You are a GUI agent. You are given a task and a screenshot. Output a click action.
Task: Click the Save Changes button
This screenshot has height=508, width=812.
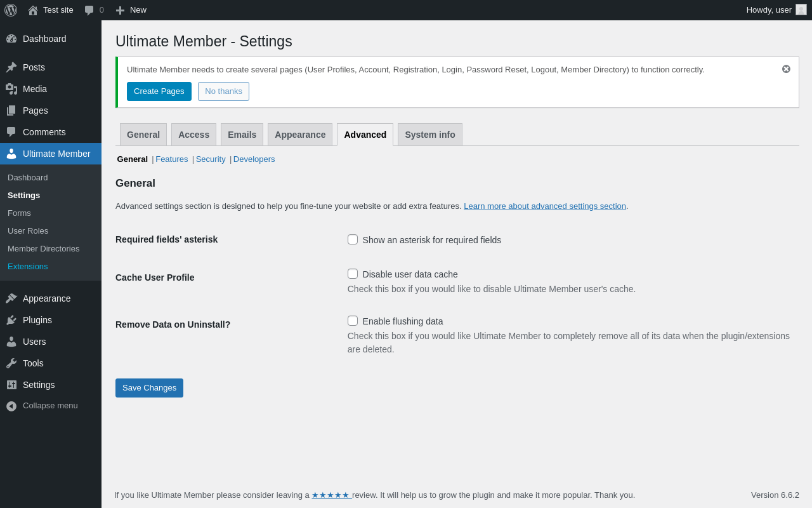click(x=149, y=388)
